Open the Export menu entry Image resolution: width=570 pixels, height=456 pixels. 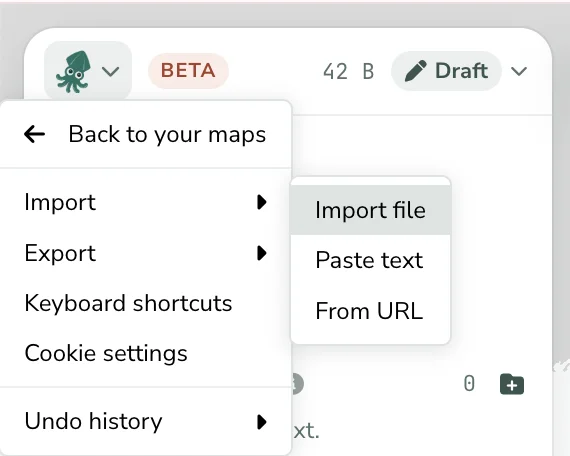[x=145, y=253]
